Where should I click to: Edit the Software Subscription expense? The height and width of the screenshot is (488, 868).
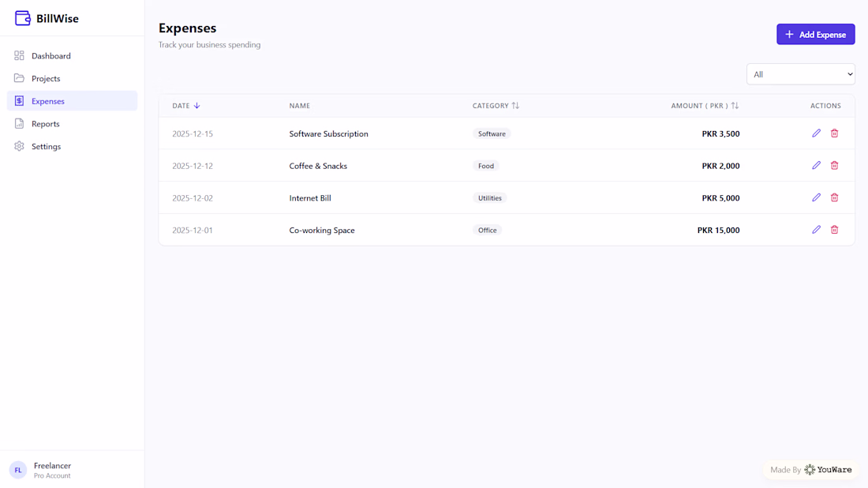(x=817, y=133)
